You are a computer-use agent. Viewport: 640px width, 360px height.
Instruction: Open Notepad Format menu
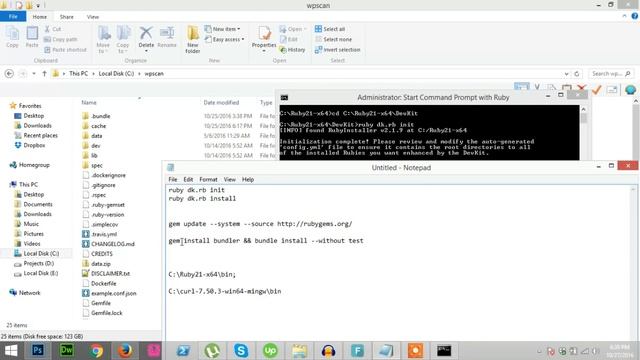click(208, 179)
